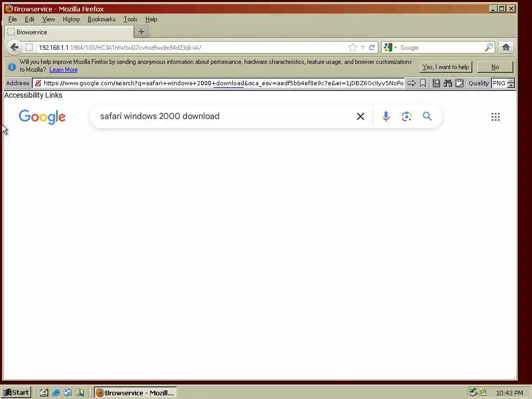Screen dimensions: 532x399
Task: Open the Edit menu
Action: click(30, 19)
